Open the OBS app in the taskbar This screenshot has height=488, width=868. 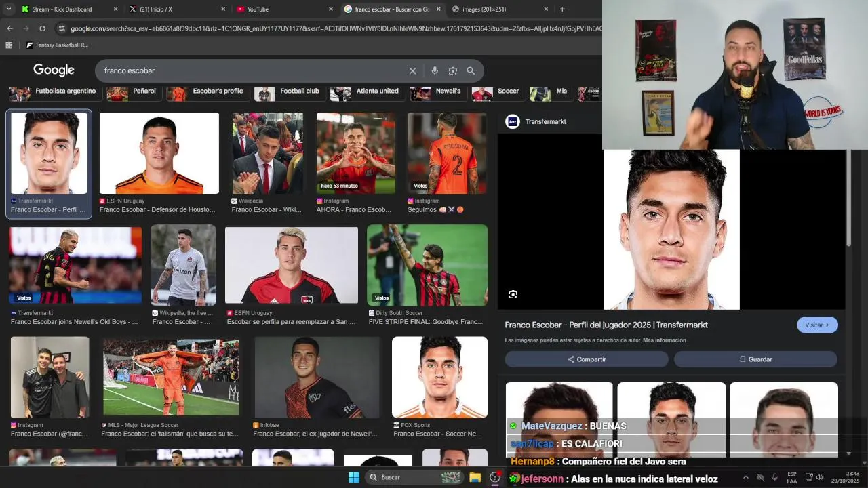click(x=495, y=477)
